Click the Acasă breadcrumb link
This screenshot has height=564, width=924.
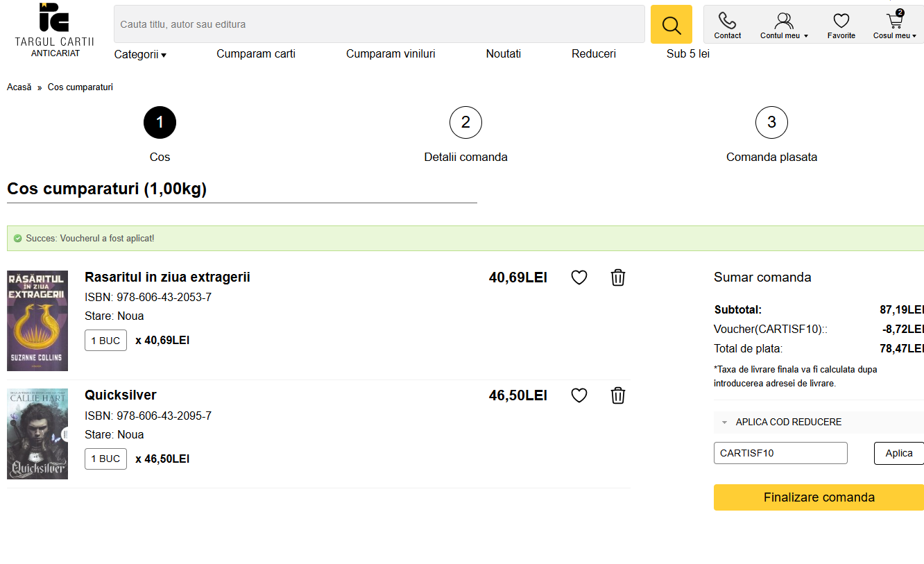click(x=19, y=87)
